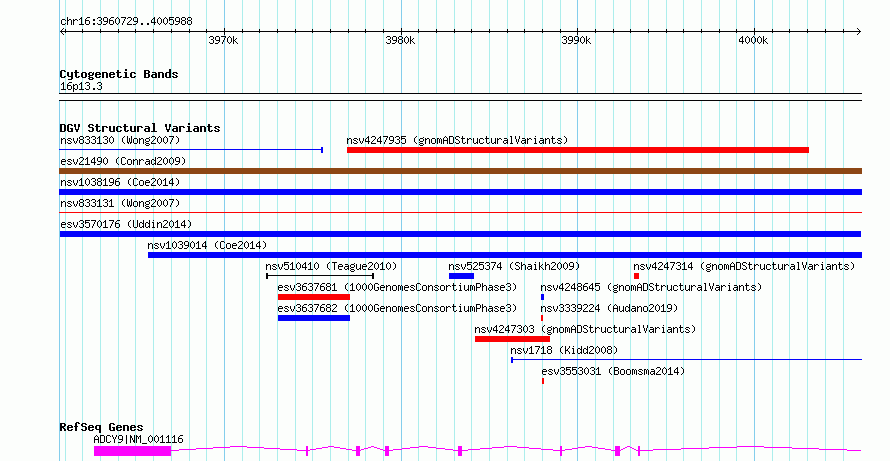Click the small red nsv4247314 variant marker
Image resolution: width=890 pixels, height=461 pixels.
click(636, 276)
